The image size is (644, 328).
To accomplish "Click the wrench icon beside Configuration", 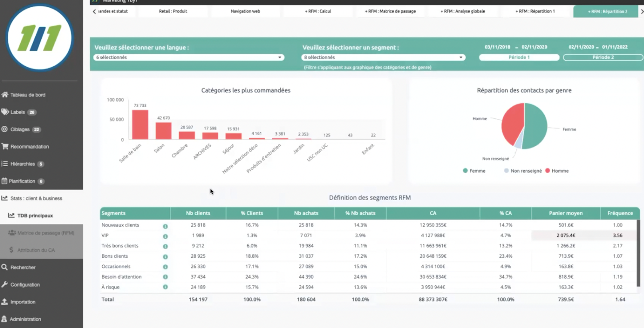I will (4, 284).
